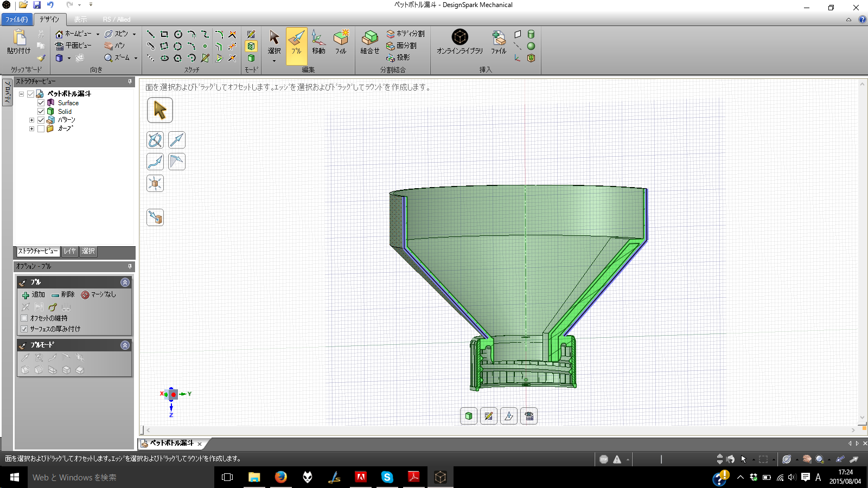868x488 pixels.
Task: Select the 削除 (Cut) pull option
Action: pos(63,295)
